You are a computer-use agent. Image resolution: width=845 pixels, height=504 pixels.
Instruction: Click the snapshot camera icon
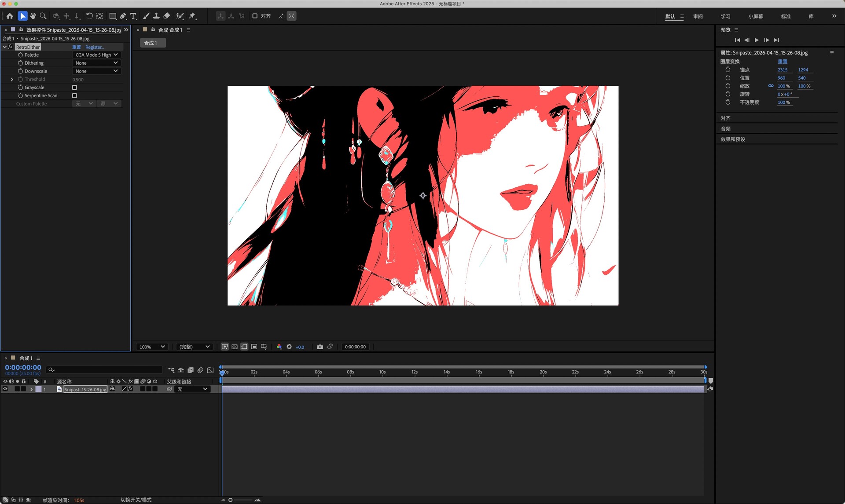point(320,347)
